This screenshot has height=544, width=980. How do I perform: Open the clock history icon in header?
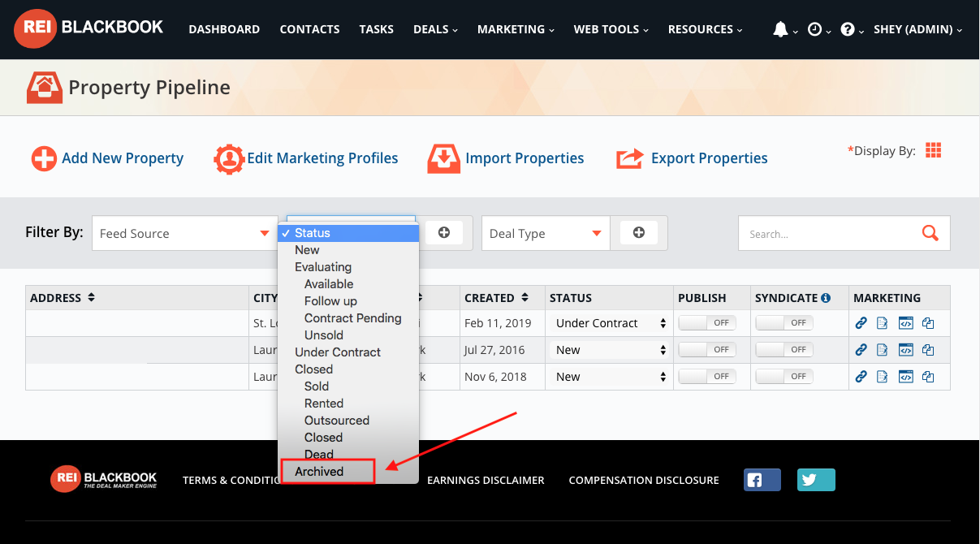814,29
